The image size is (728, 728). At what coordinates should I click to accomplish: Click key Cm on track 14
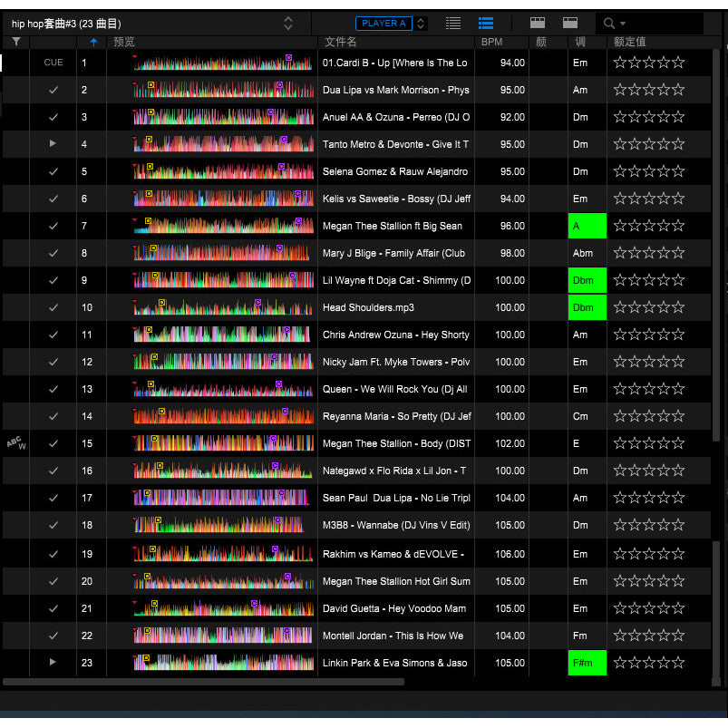pos(580,416)
